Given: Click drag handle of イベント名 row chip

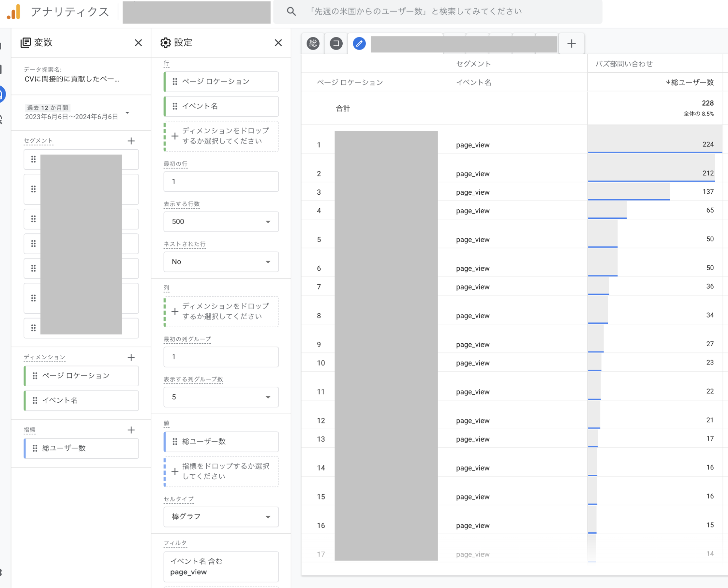Looking at the screenshot, I should (x=175, y=106).
